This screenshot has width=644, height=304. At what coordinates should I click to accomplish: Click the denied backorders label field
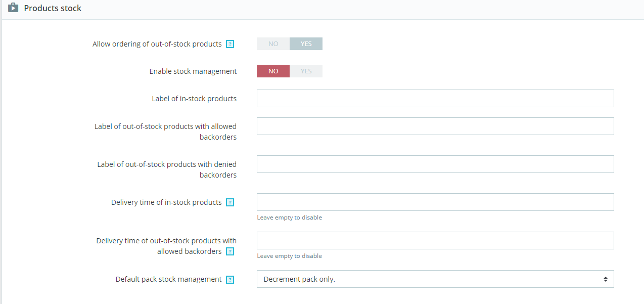pyautogui.click(x=435, y=164)
